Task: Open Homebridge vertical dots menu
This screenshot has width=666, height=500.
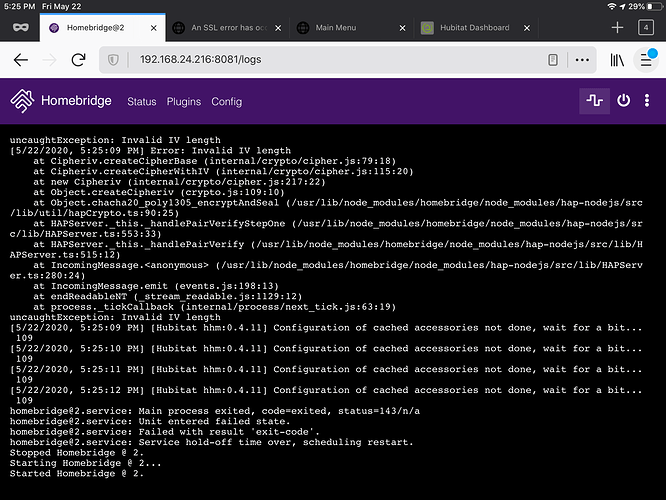Action: point(646,101)
